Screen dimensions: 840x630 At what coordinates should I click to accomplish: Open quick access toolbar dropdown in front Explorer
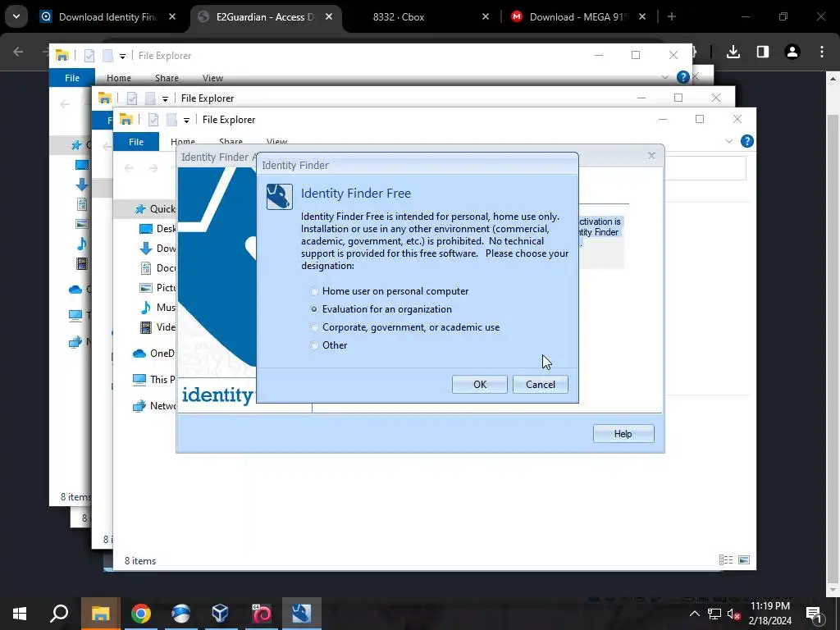[186, 120]
